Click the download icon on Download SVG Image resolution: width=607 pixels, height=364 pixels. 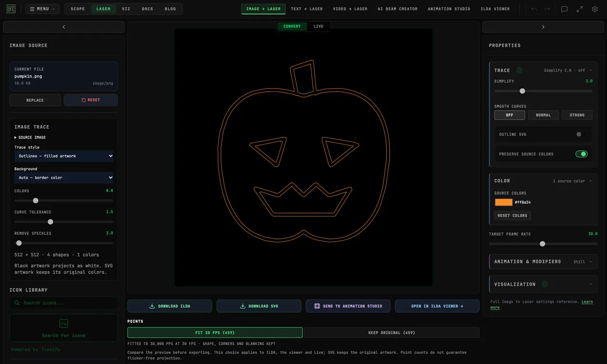[x=243, y=306]
